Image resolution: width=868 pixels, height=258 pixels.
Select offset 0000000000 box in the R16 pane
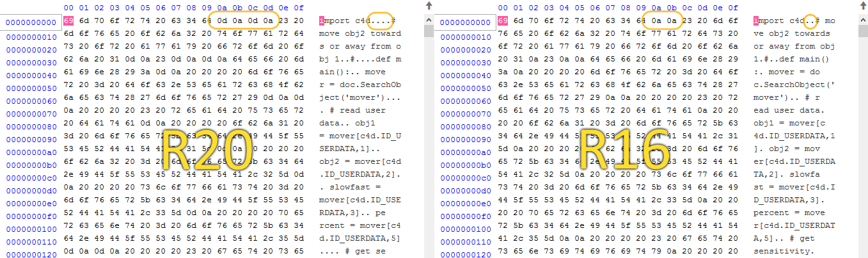465,23
